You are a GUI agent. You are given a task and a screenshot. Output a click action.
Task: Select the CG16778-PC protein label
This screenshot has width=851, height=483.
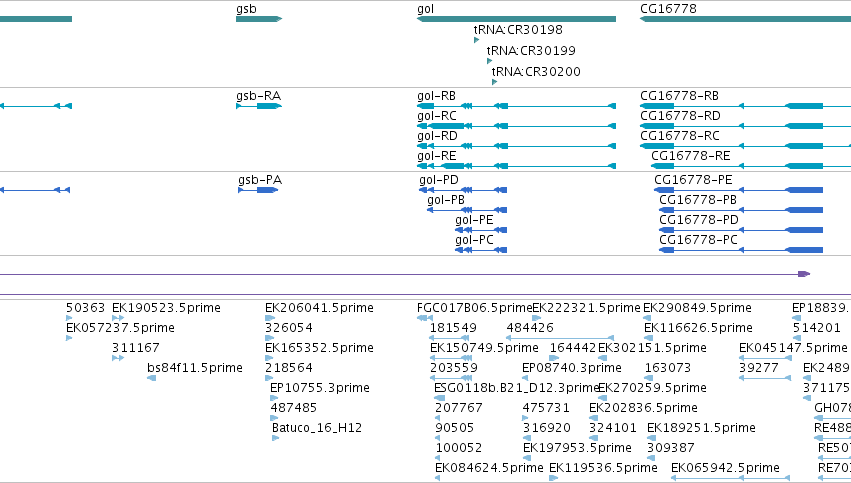(698, 240)
